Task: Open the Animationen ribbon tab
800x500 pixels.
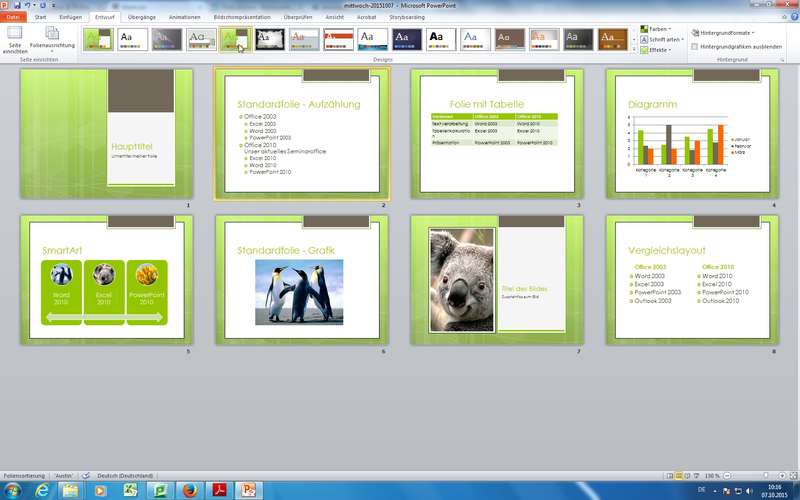Action: [184, 17]
